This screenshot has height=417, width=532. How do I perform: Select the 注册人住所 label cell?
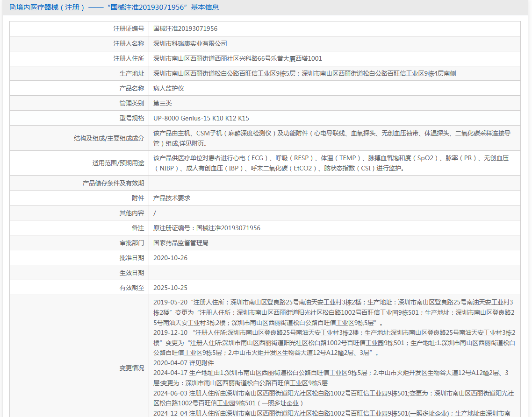[79, 59]
